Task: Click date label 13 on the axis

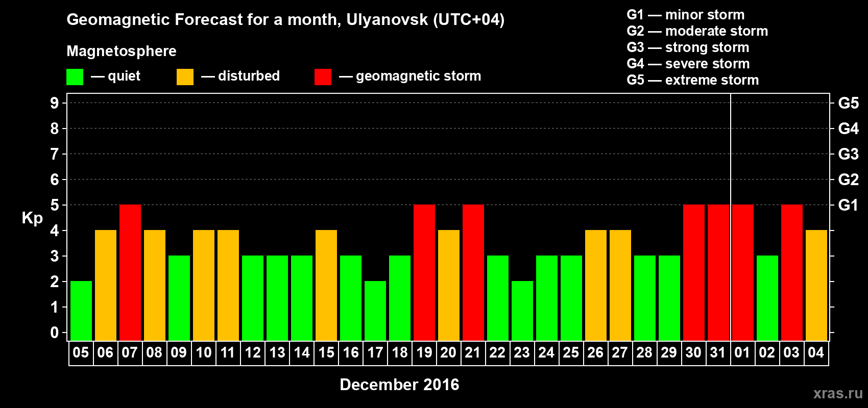Action: pos(277,352)
